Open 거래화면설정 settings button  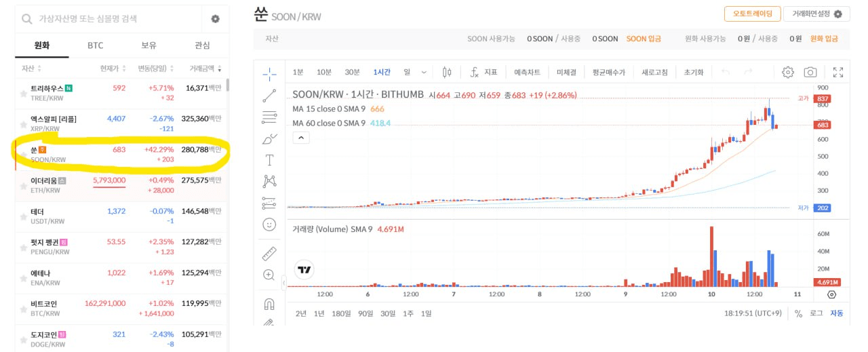pos(816,14)
